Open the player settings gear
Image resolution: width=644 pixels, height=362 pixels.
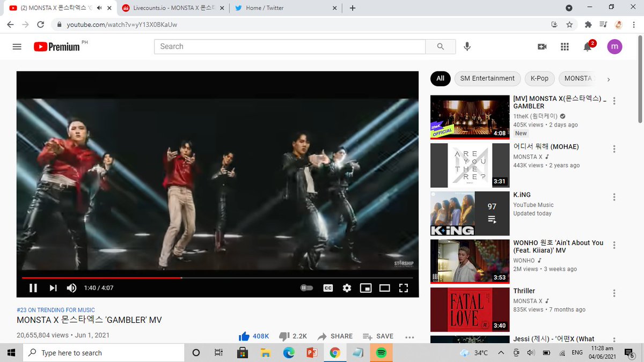pos(347,288)
